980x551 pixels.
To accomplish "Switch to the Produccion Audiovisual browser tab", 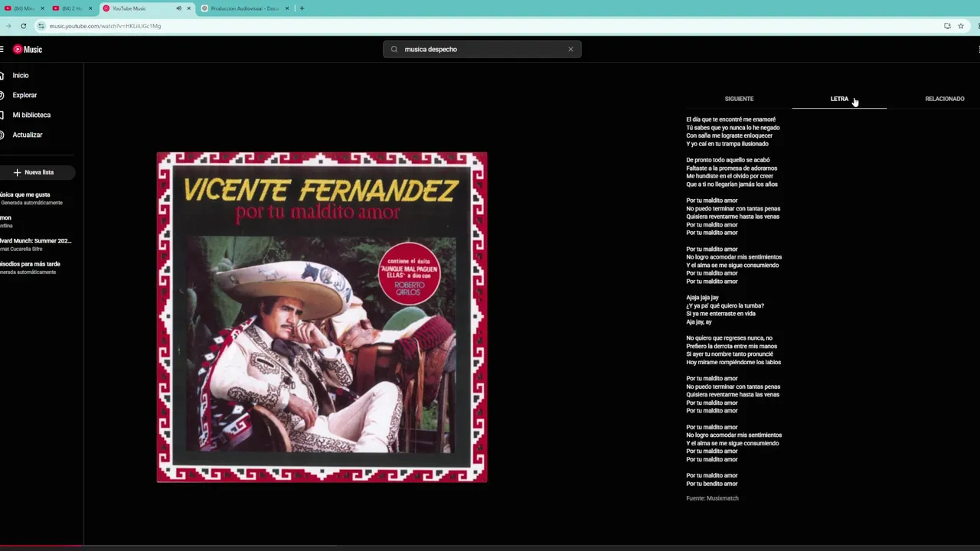I will pyautogui.click(x=244, y=8).
